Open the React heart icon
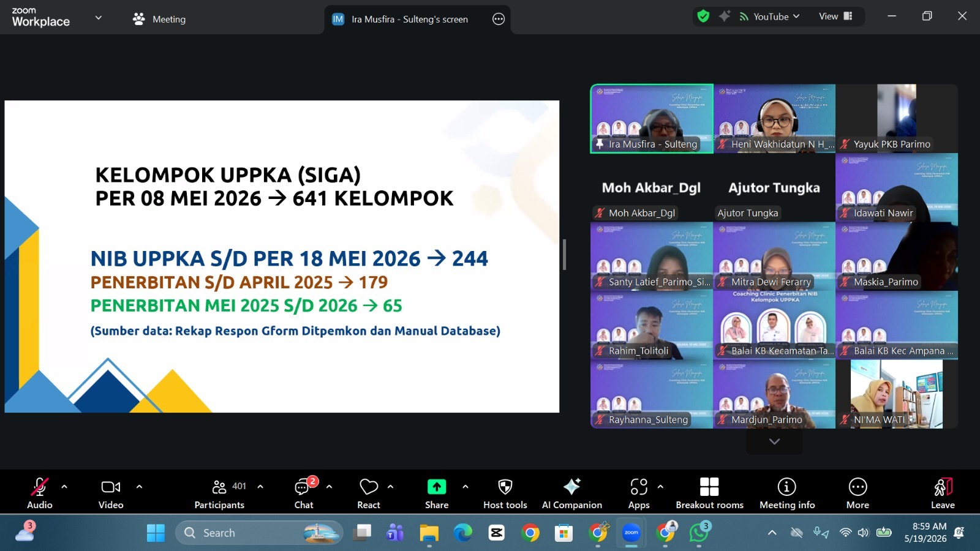The image size is (980, 551). pos(368,487)
